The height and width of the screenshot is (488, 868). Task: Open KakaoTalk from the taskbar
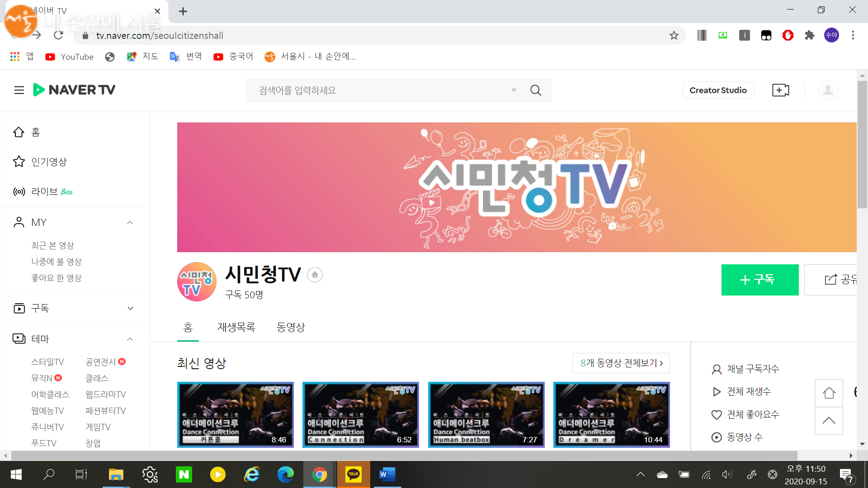(x=353, y=474)
